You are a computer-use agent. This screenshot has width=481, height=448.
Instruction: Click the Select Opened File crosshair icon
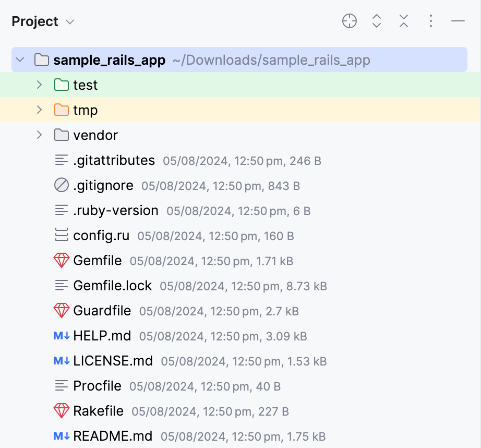point(349,21)
